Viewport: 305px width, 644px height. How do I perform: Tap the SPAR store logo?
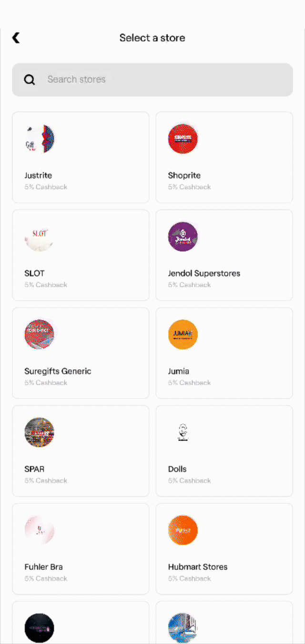39,432
